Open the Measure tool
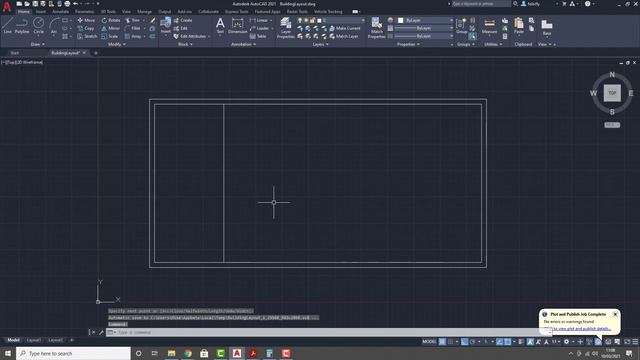The width and height of the screenshot is (640, 360). (x=489, y=25)
